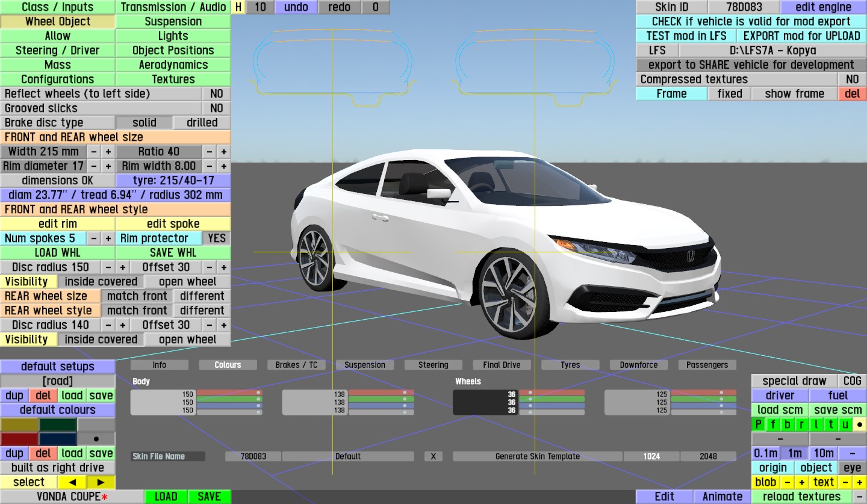This screenshot has width=867, height=504.
Task: Switch to the b back view button
Action: [788, 425]
